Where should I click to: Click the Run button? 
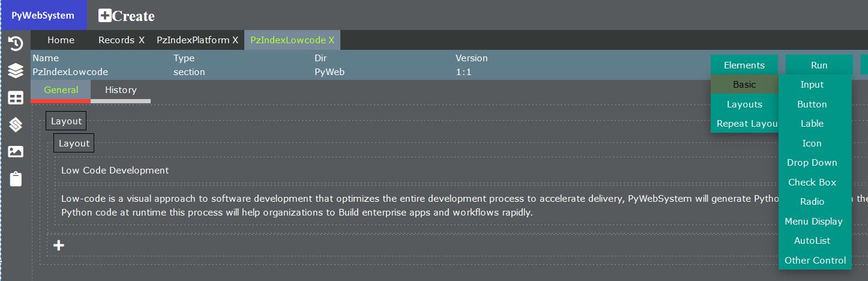point(819,65)
